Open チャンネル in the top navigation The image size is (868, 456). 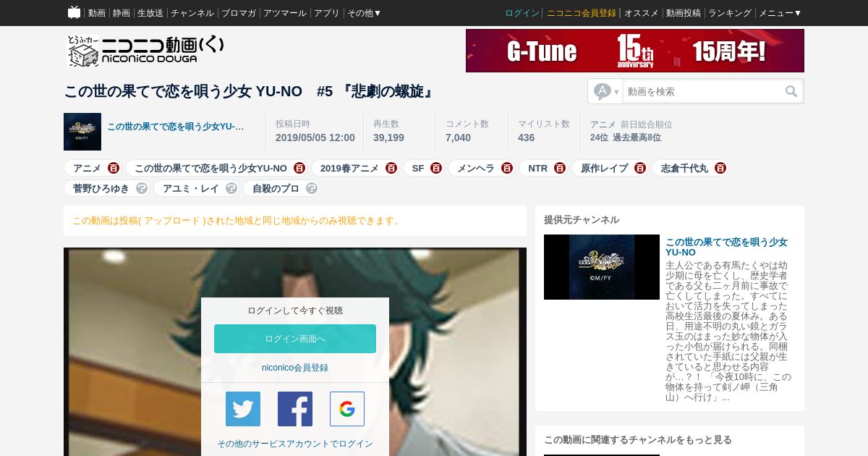coord(192,13)
